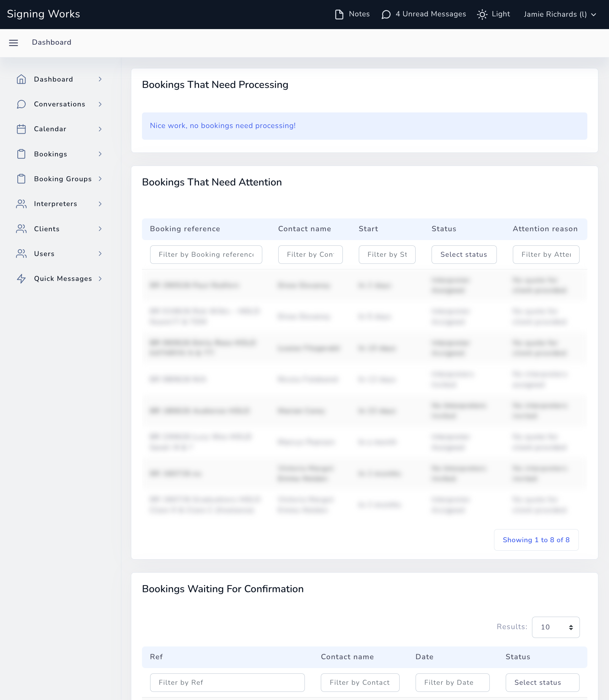Click the Dashboard home icon in sidebar
609x700 pixels.
(x=21, y=79)
